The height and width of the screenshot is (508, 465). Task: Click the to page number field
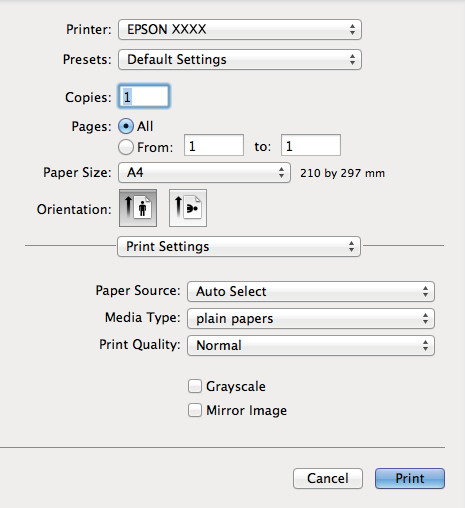(x=311, y=145)
